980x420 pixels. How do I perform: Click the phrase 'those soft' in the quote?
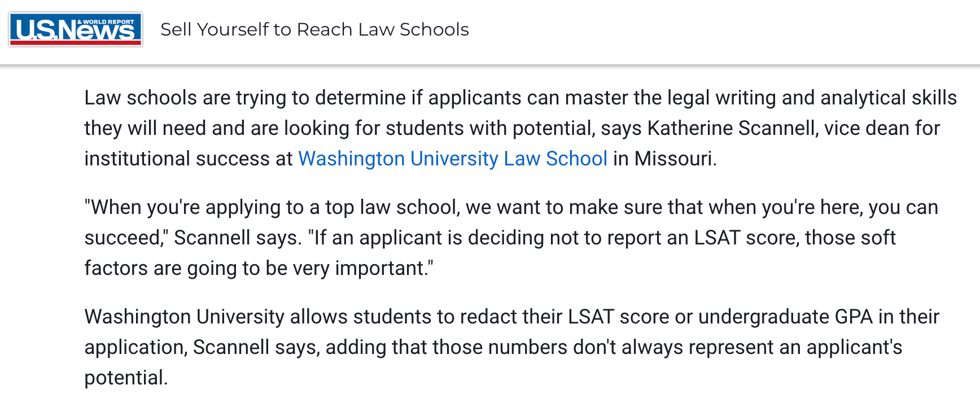click(x=850, y=238)
